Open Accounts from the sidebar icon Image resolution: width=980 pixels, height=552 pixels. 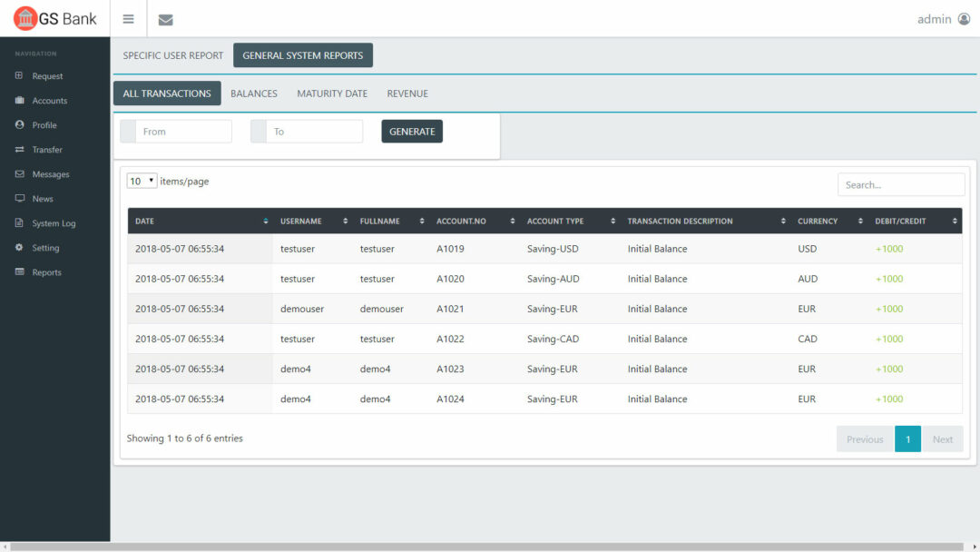(x=20, y=101)
